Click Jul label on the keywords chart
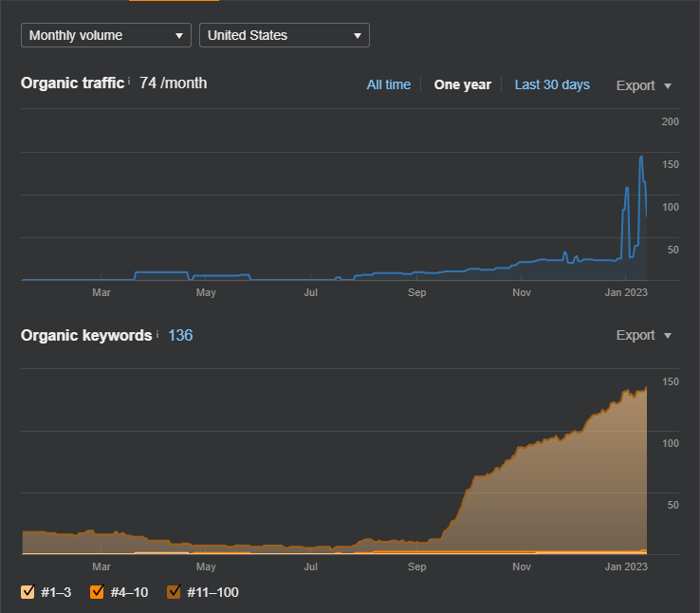This screenshot has height=613, width=700. [x=311, y=567]
